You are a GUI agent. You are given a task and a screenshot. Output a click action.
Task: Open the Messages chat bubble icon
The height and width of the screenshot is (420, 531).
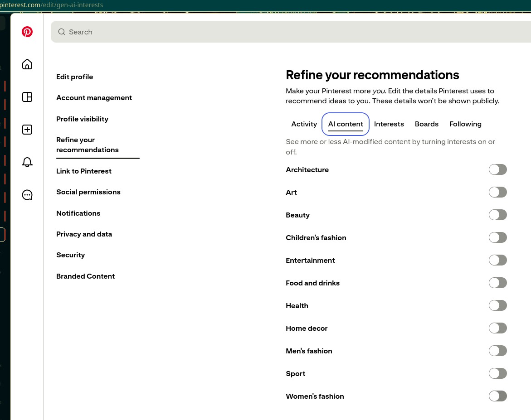tap(27, 195)
